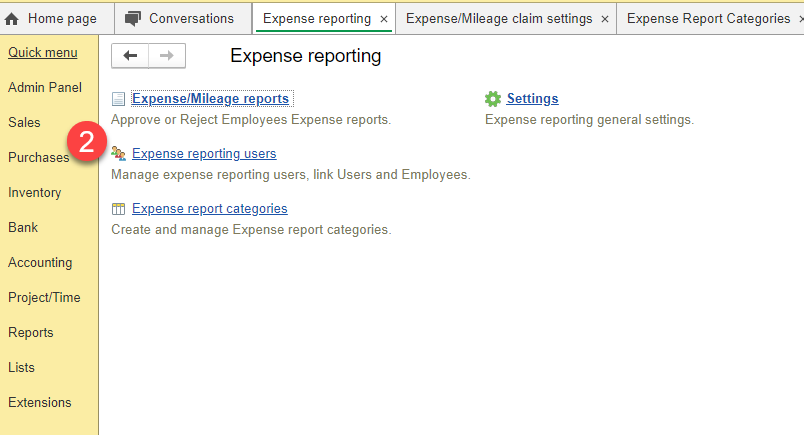Select Admin Panel in sidebar
This screenshot has height=435, width=804.
(x=45, y=87)
